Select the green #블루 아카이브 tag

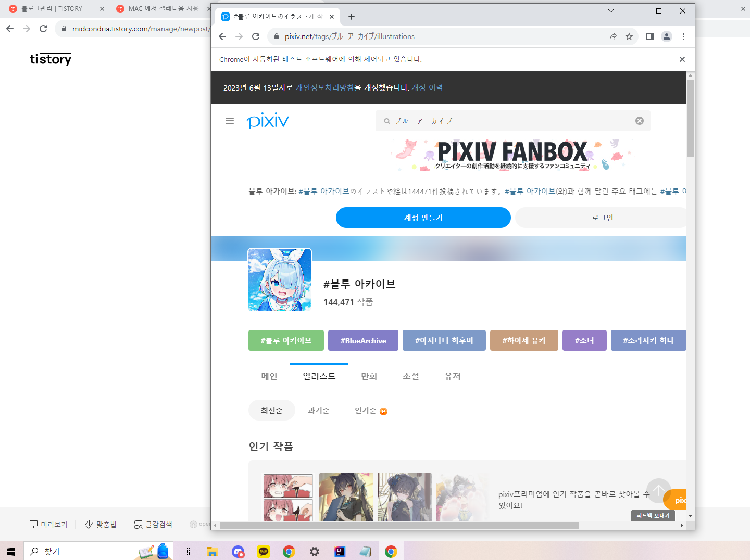tap(286, 340)
